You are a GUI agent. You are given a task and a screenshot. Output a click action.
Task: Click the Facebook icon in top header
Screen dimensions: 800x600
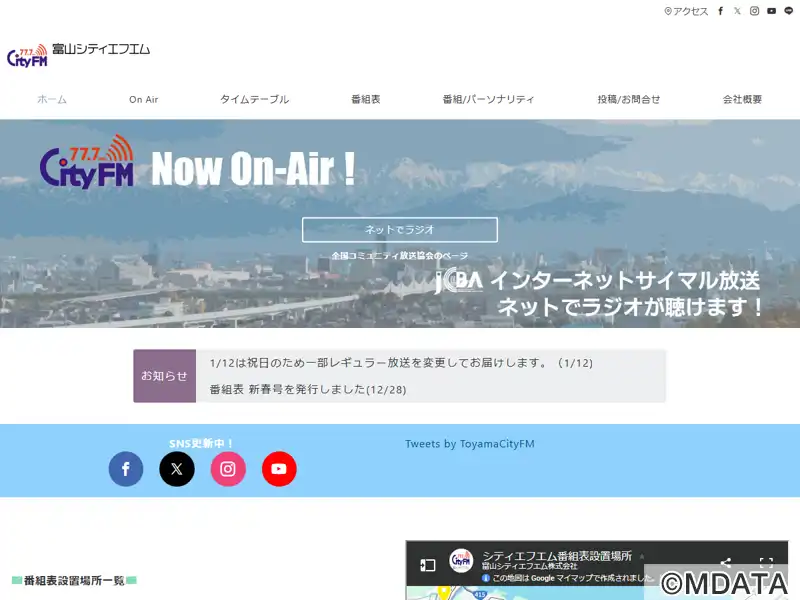[x=721, y=11]
